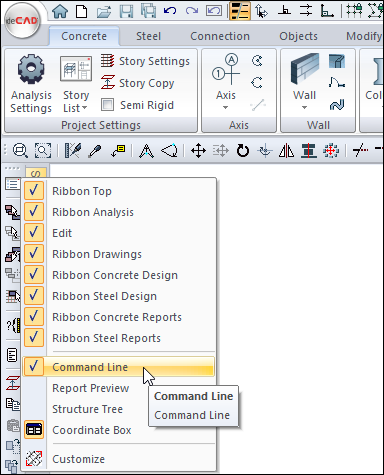Select the Rotate tool icon
Viewport: 384px width, 475px height.
pyautogui.click(x=243, y=151)
